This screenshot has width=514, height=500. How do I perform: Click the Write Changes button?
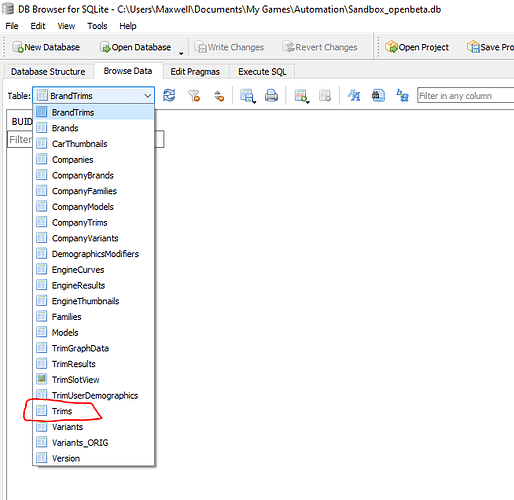[229, 47]
